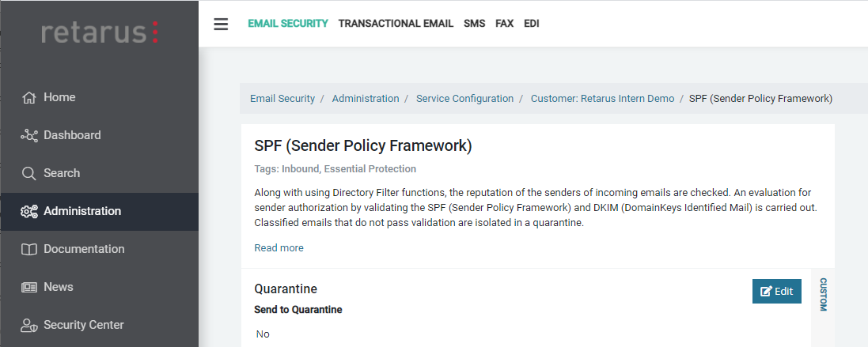Navigate to Administration breadcrumb link

[x=366, y=99]
